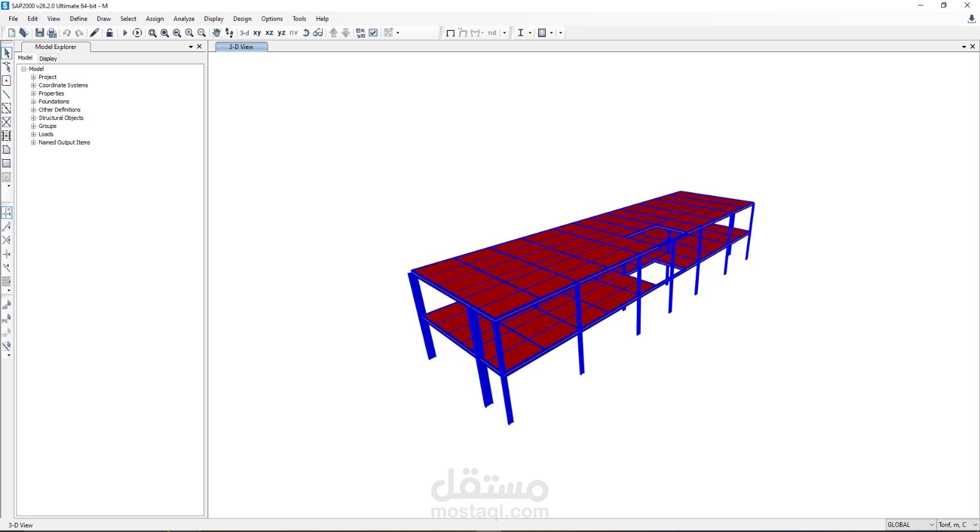Select the Pointer tool in side toolbar
Image resolution: width=980 pixels, height=532 pixels.
pos(7,53)
